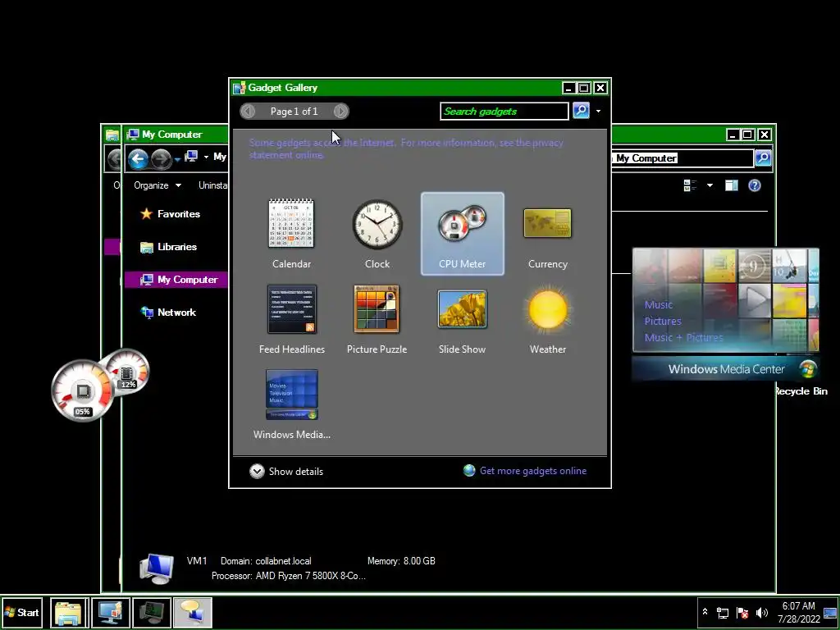Click address bar computer icon in My Computer

click(x=191, y=157)
